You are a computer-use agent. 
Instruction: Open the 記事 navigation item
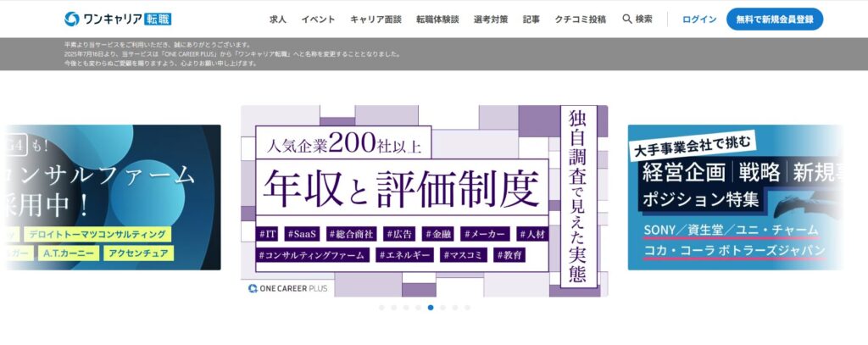(x=531, y=19)
